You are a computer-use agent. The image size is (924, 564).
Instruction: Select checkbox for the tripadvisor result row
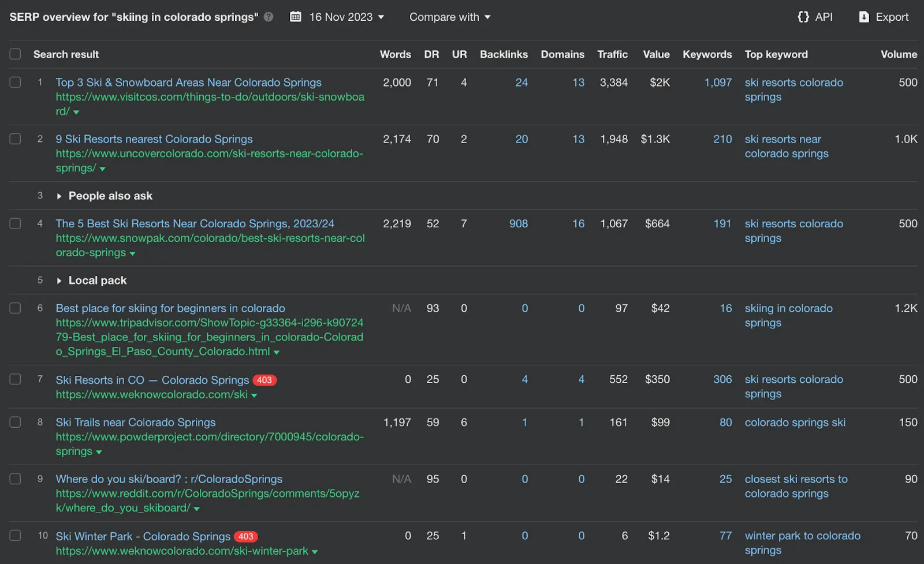(16, 308)
